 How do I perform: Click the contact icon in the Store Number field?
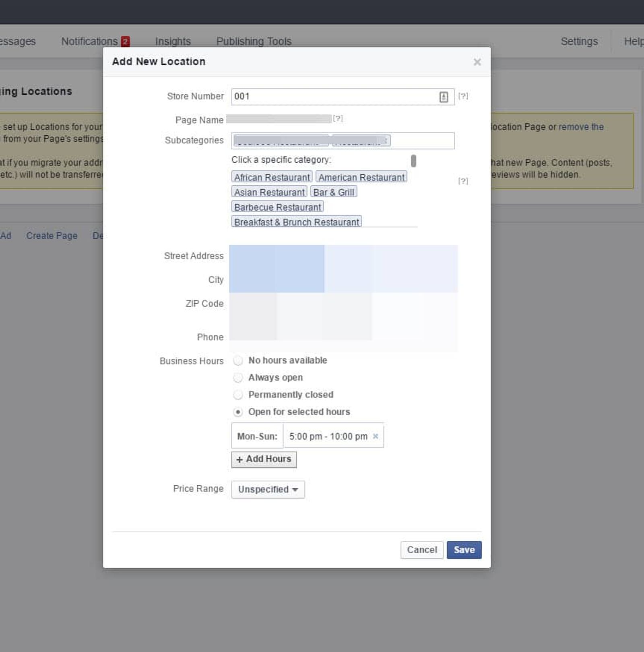click(x=443, y=97)
